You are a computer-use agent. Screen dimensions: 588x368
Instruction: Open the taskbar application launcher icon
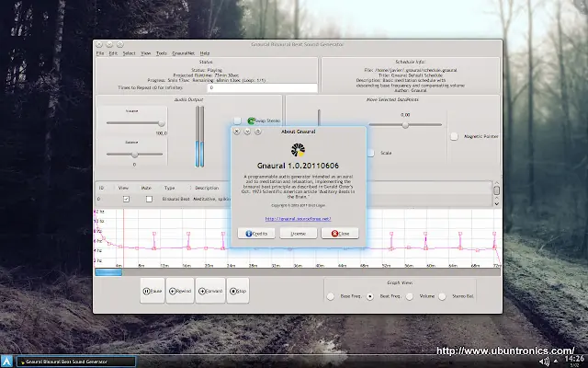coord(6,362)
